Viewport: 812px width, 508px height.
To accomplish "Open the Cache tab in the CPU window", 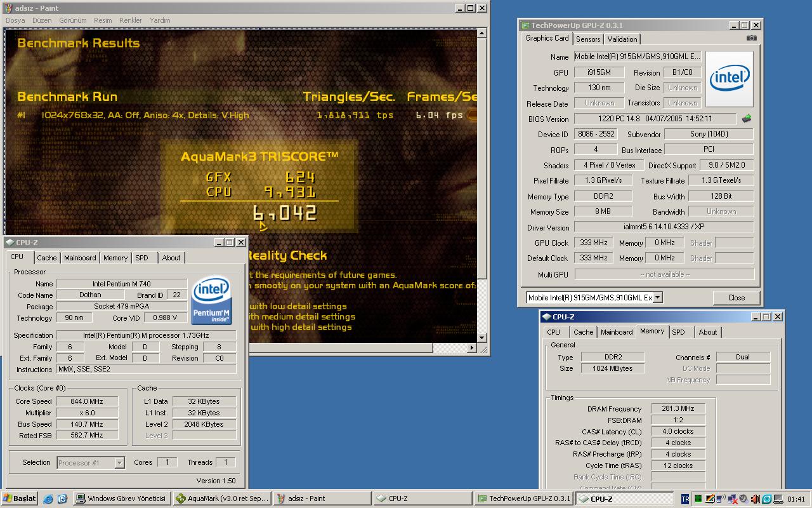I will 46,258.
